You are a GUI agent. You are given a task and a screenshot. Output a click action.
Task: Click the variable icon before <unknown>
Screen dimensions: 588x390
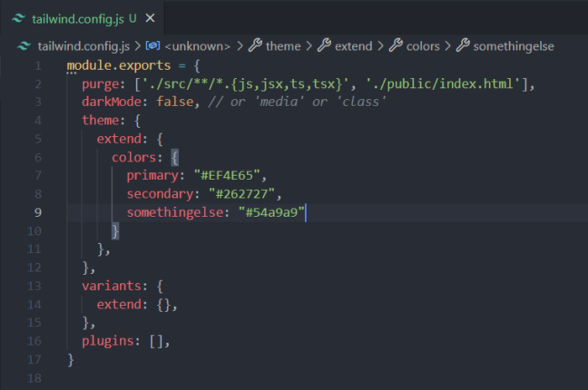(153, 45)
